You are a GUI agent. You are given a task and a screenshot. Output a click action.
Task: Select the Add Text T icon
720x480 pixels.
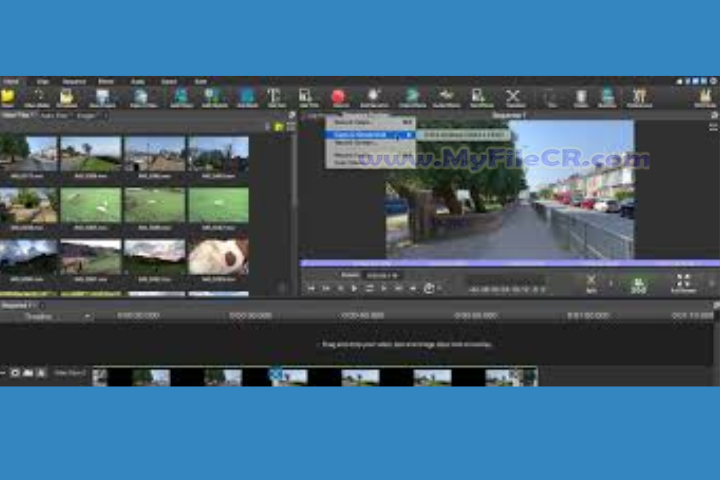point(275,96)
